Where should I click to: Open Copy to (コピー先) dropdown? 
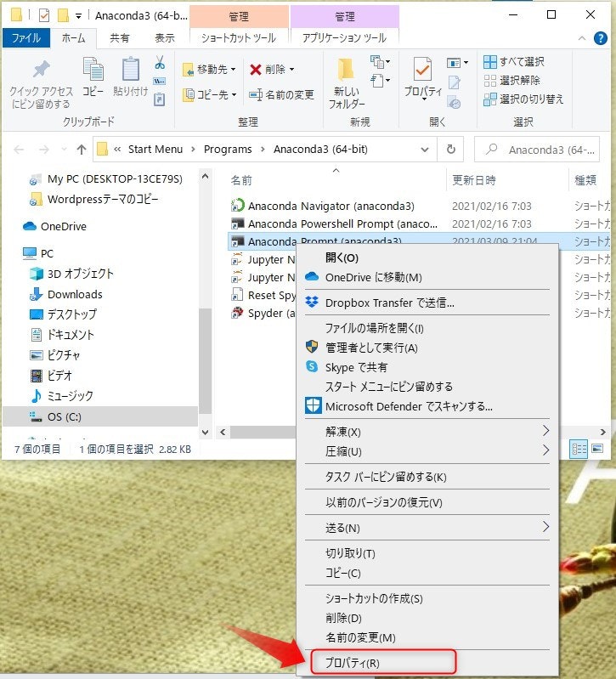tap(209, 94)
